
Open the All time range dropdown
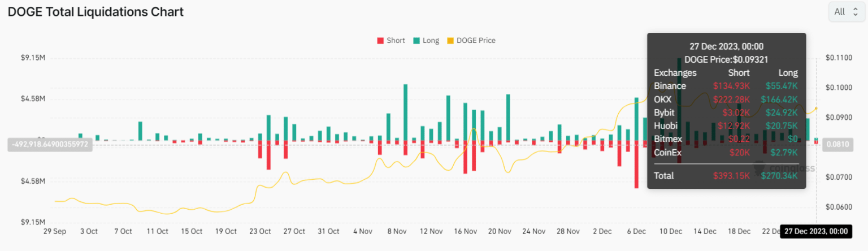click(846, 12)
